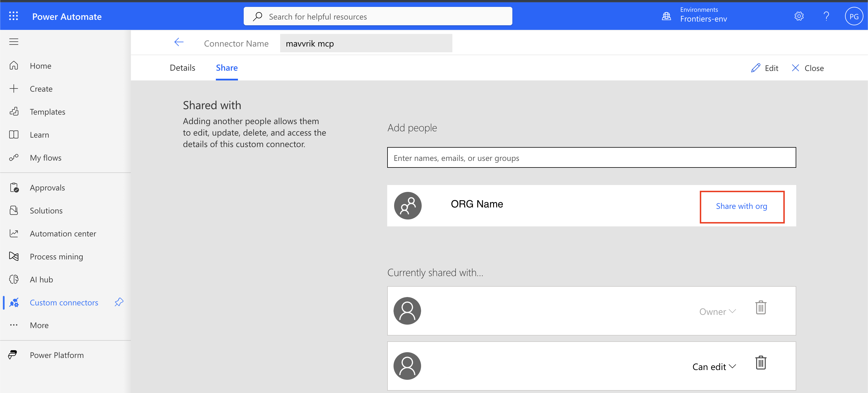Open Automation center
This screenshot has width=868, height=393.
[x=63, y=234]
